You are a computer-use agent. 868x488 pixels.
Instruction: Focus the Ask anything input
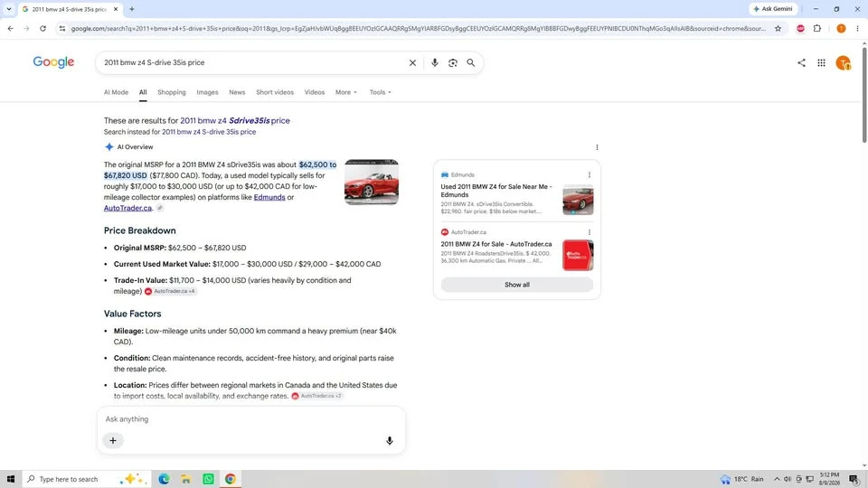pos(250,418)
